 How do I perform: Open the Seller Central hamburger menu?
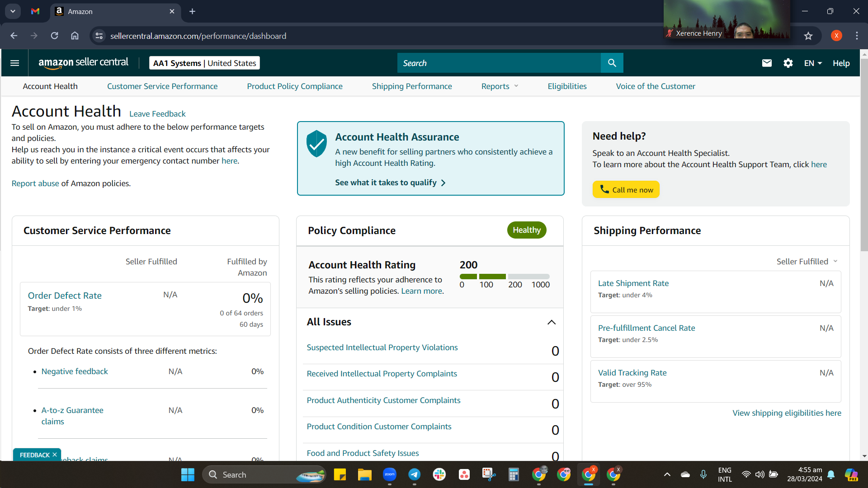click(x=14, y=63)
